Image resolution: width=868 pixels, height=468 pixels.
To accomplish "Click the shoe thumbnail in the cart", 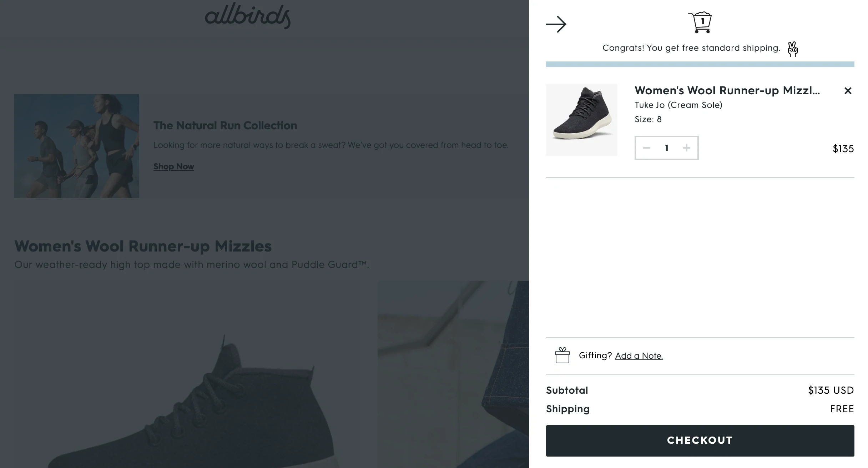I will 581,120.
